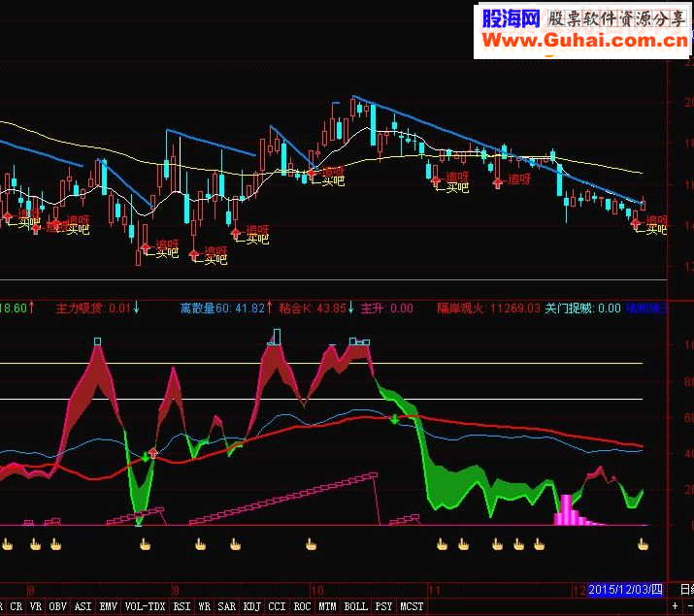Image resolution: width=694 pixels, height=616 pixels.
Task: Click the hand icon below the deep green trough
Action: [x=145, y=544]
